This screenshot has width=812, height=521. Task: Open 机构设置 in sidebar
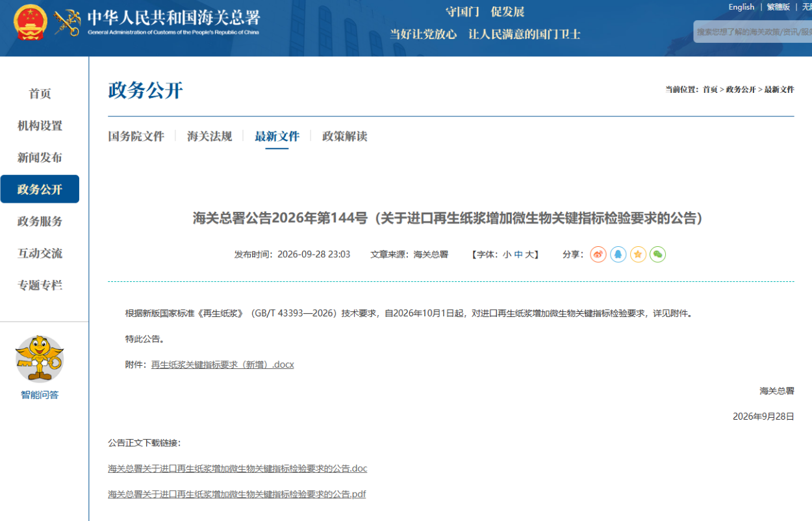(40, 125)
